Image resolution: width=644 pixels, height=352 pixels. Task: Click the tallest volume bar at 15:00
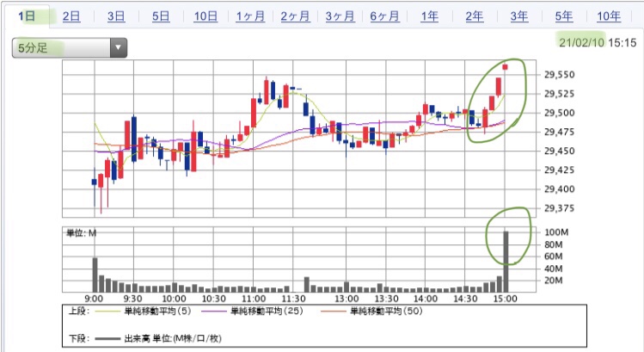pyautogui.click(x=506, y=262)
